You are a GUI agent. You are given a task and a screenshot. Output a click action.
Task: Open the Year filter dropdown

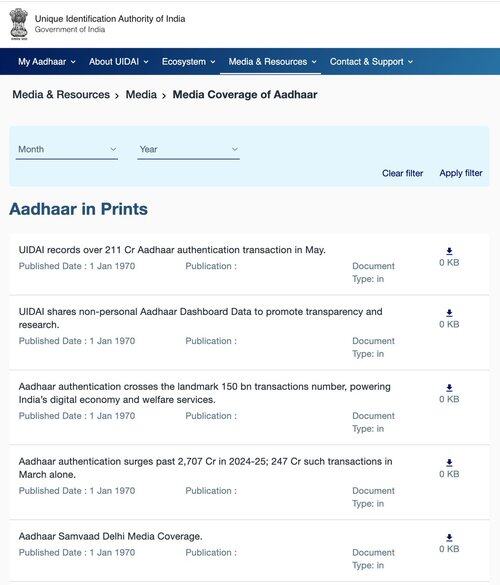point(188,150)
